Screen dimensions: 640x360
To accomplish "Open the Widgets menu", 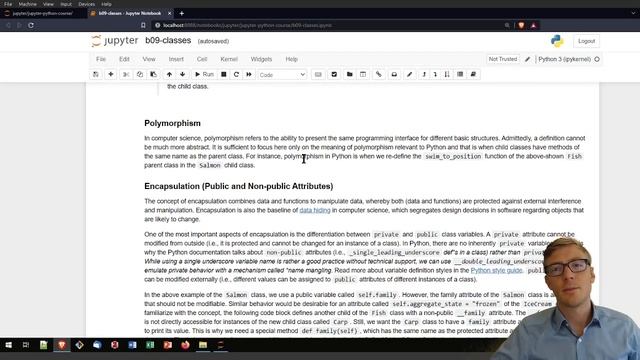I will [261, 59].
